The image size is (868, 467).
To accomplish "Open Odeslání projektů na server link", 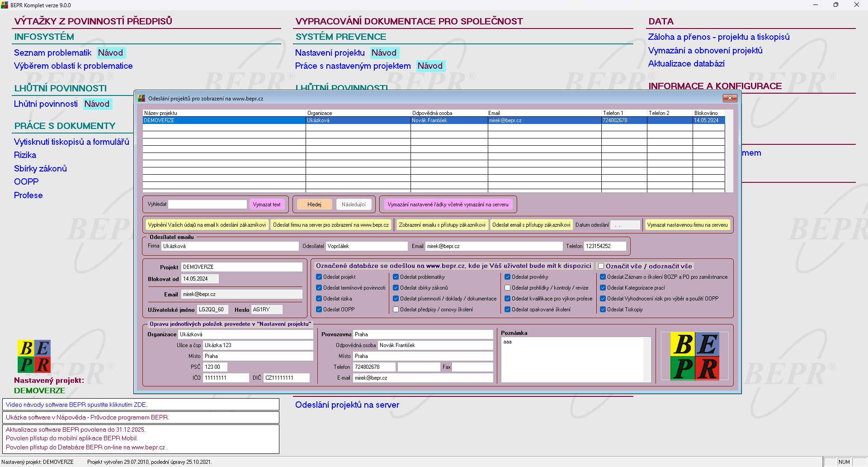I will click(347, 405).
